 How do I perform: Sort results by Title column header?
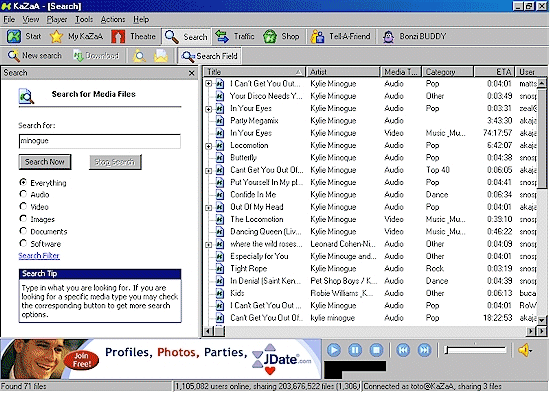coord(255,72)
